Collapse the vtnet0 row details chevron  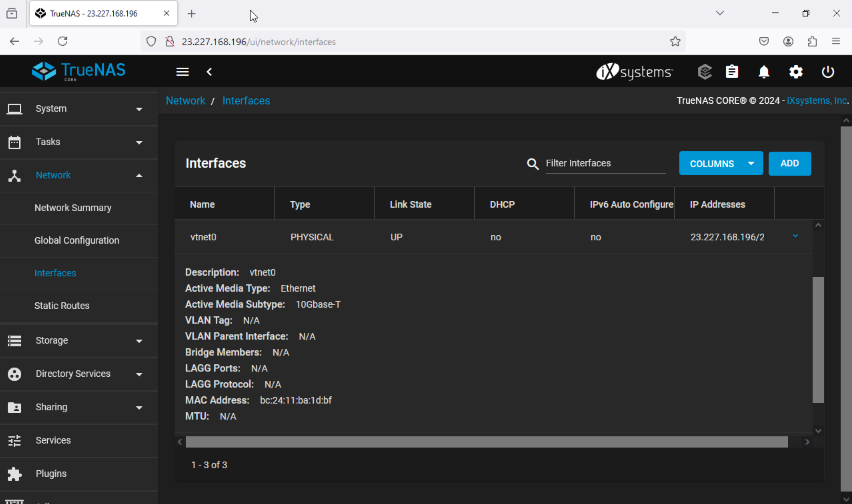tap(795, 236)
